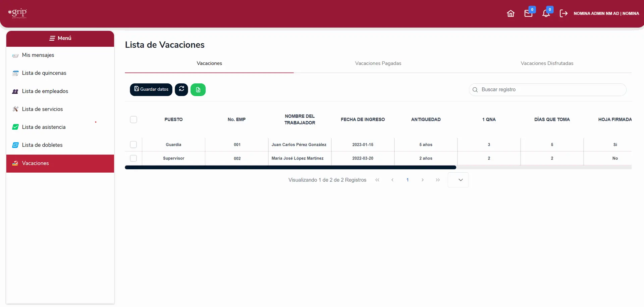Click the home icon in header
This screenshot has width=644, height=307.
[511, 13]
